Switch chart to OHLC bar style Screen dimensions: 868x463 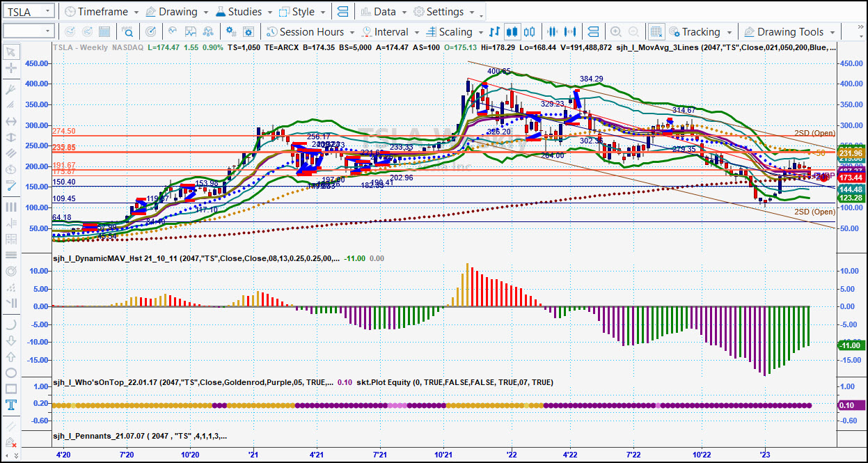pos(495,31)
